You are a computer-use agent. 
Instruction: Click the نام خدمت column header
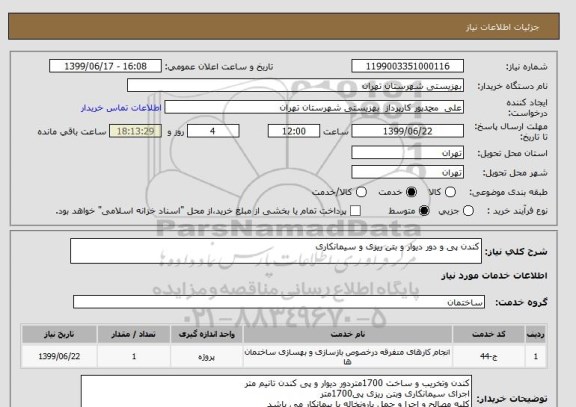click(348, 334)
